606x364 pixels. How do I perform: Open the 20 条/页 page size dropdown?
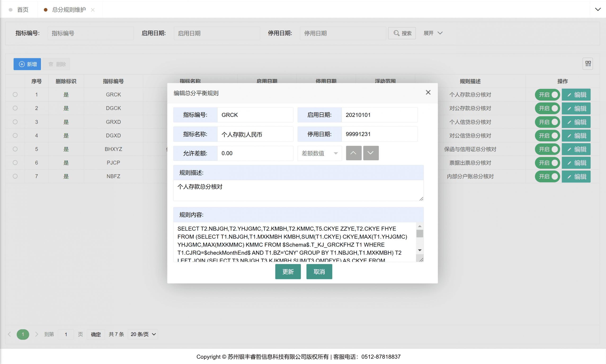(x=143, y=334)
